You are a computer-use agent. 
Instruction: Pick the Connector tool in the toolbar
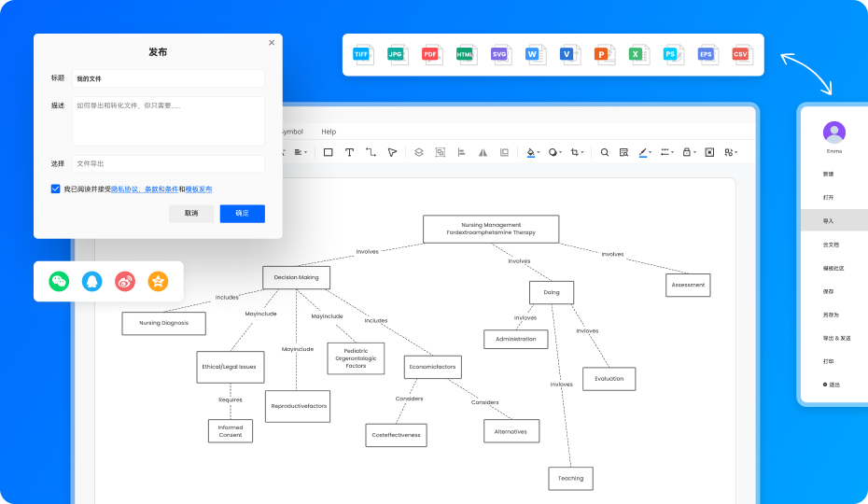[x=371, y=152]
